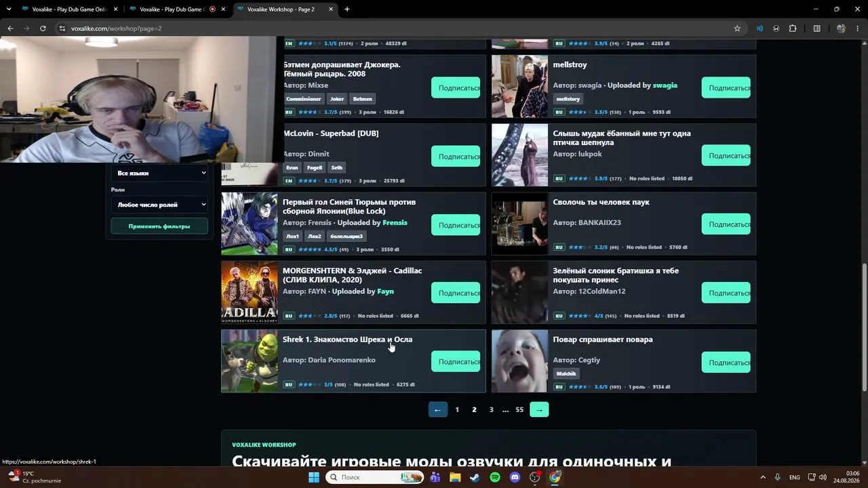Click the page vertical scrollbar thumb
Screen dimensions: 868x488
pos(864,327)
